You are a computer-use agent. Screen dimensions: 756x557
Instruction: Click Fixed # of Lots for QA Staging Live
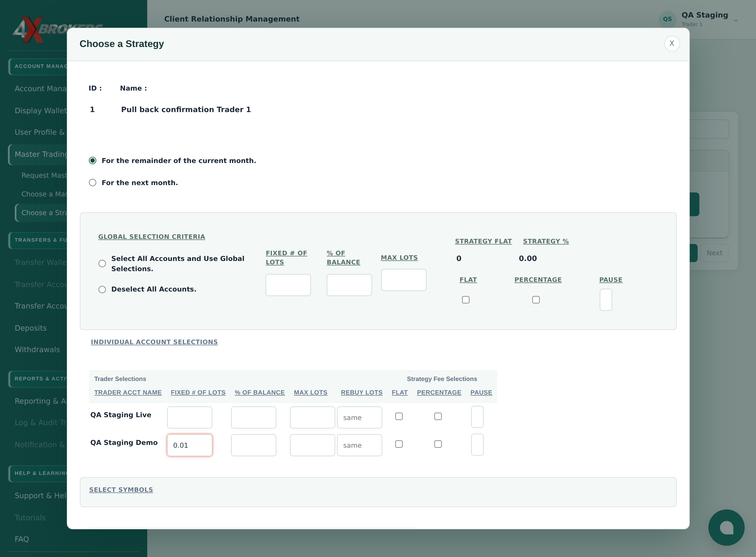[190, 417]
